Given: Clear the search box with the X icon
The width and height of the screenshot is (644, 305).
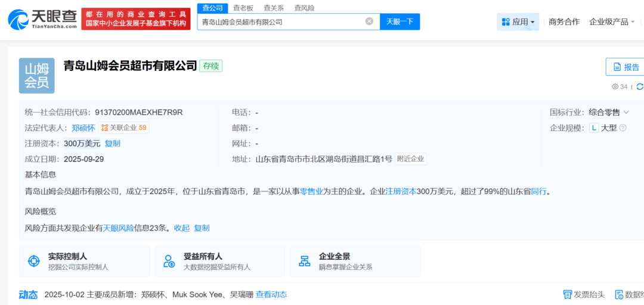Looking at the screenshot, I should pos(369,21).
